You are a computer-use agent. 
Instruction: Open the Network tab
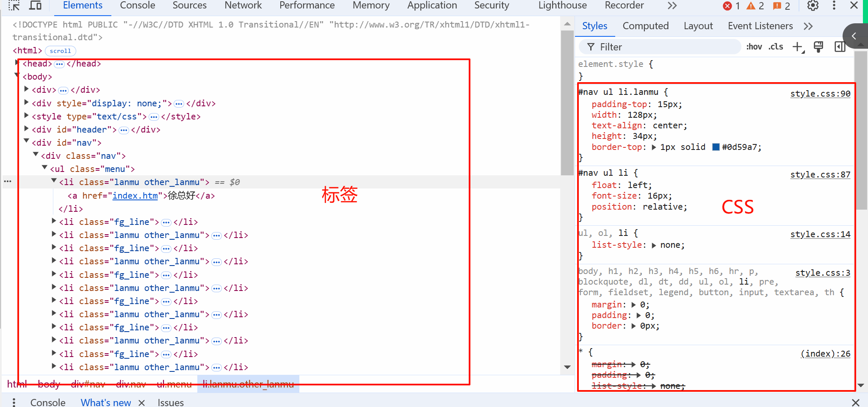243,5
